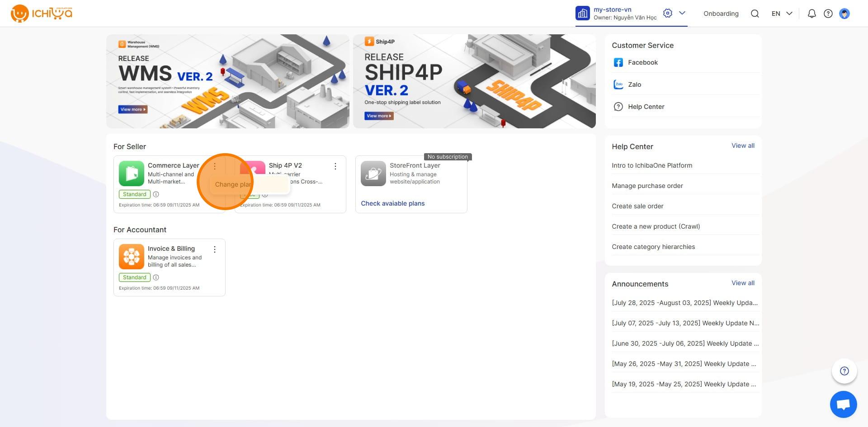Screen dimensions: 868x427
Task: Open the Onboarding link
Action: click(721, 14)
